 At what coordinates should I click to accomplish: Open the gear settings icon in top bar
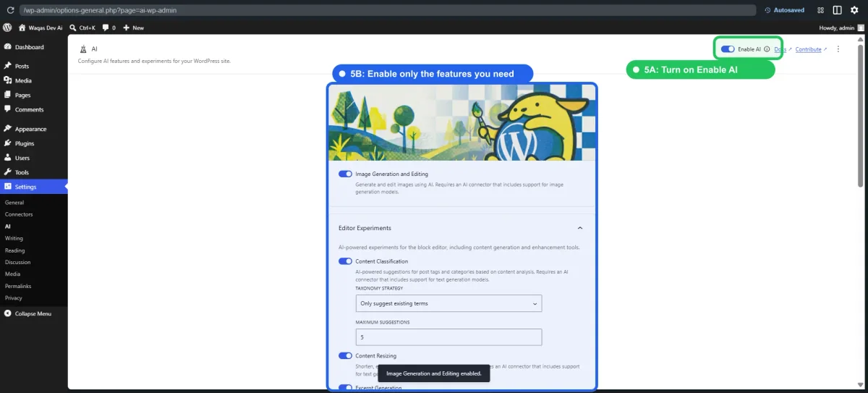pos(854,10)
